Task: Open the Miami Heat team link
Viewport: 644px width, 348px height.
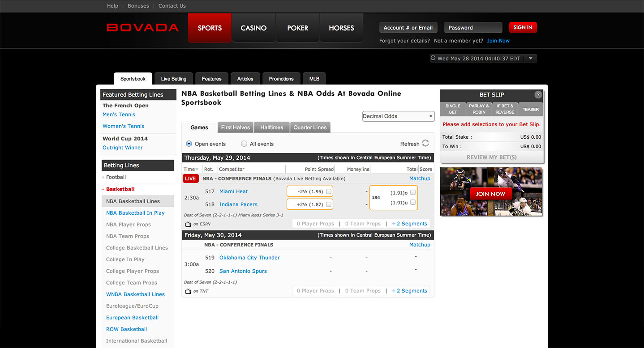Action: click(x=233, y=191)
